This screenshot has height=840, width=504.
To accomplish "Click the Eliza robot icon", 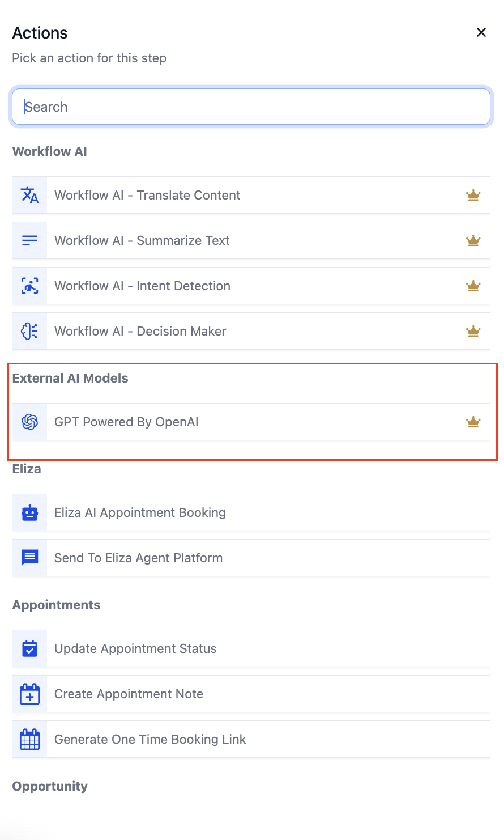I will [30, 512].
